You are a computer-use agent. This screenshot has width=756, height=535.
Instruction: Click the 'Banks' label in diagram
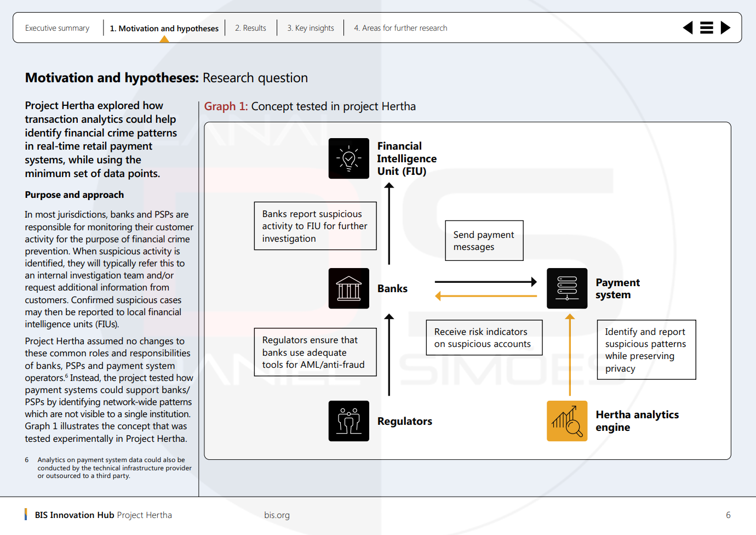[392, 288]
